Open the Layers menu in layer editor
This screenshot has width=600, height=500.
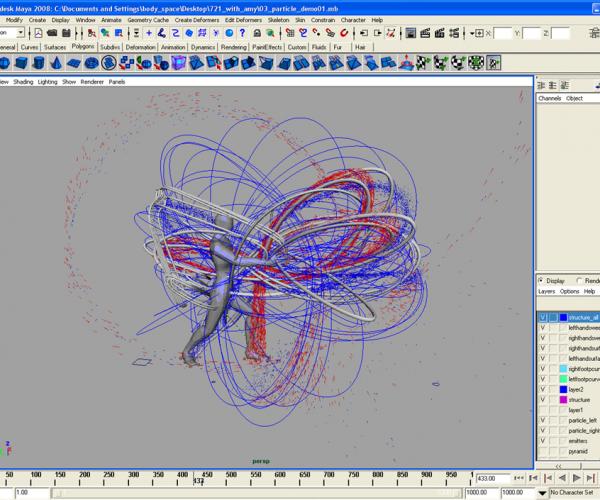(546, 292)
